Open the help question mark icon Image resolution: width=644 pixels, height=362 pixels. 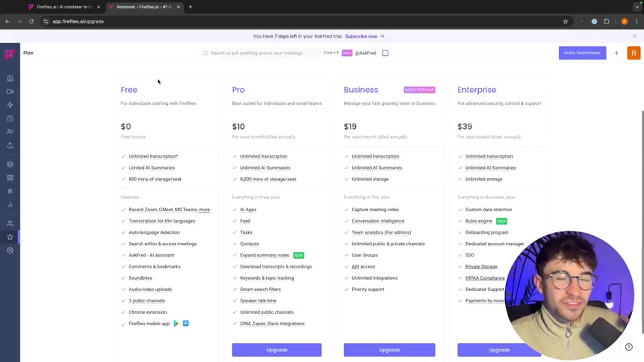[x=628, y=347]
